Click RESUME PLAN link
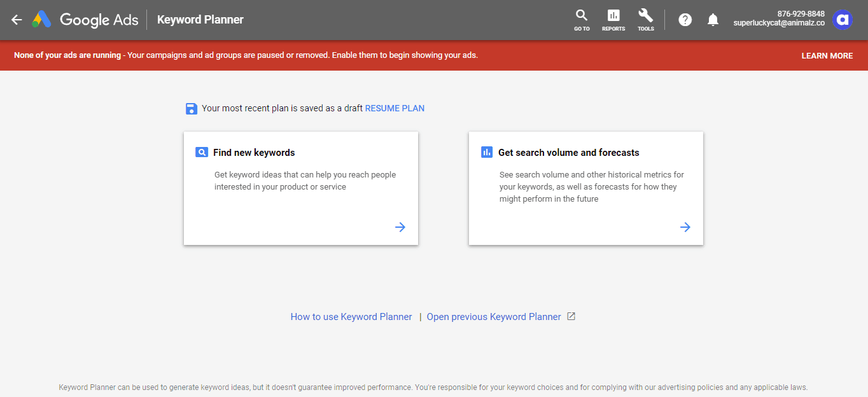 tap(395, 108)
